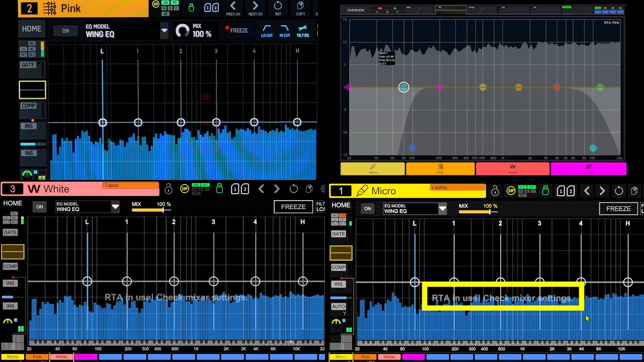Image resolution: width=644 pixels, height=362 pixels.
Task: Open EQ MODEL dropdown arrow in Pink panel
Action: click(x=164, y=31)
